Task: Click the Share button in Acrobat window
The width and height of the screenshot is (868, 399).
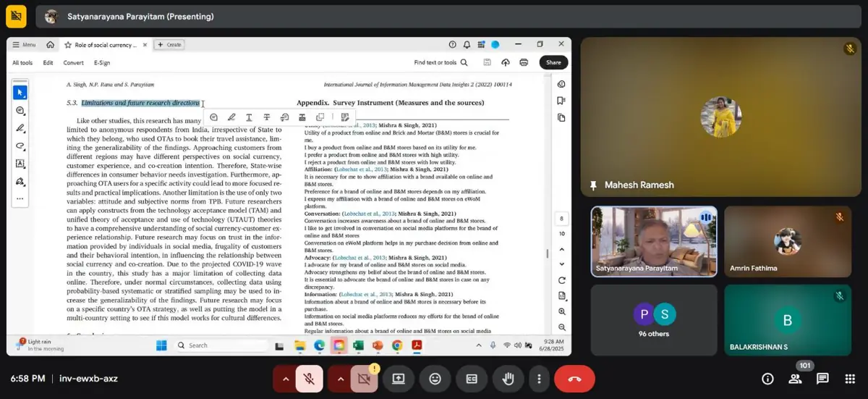Action: click(x=553, y=62)
